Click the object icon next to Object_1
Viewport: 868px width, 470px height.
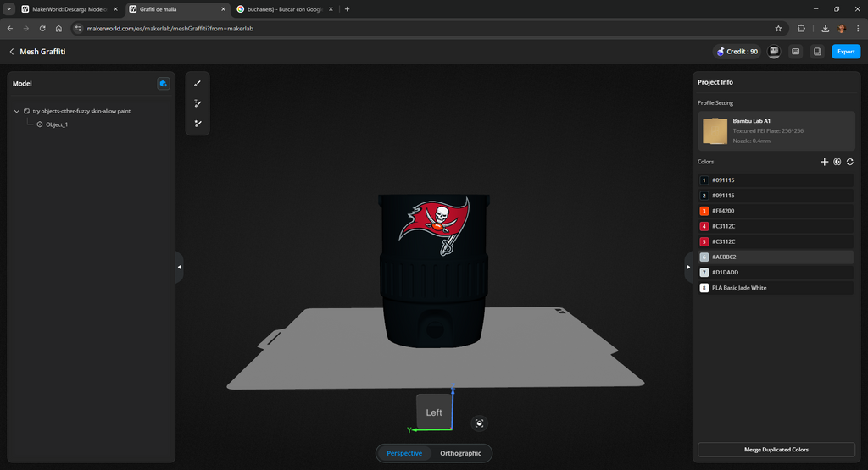pos(40,124)
